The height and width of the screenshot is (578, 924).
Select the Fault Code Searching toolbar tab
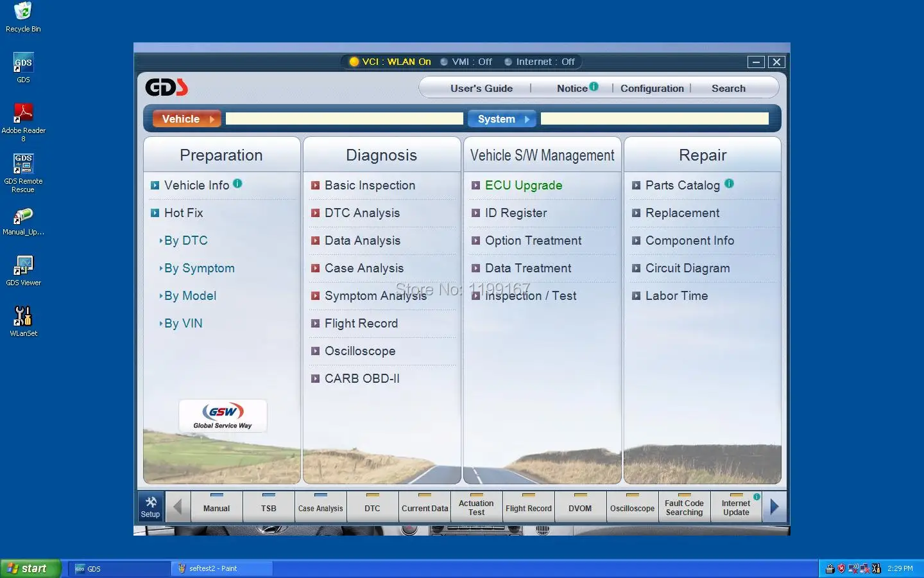point(685,507)
